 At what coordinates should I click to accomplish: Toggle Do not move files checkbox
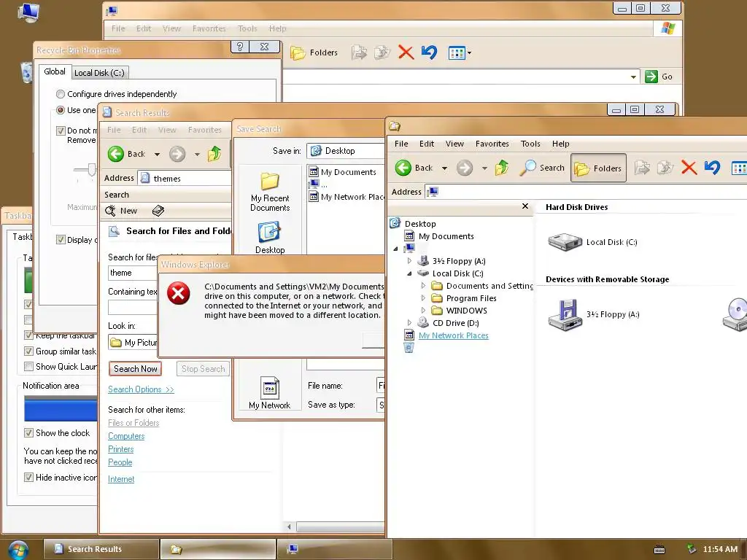coord(61,131)
